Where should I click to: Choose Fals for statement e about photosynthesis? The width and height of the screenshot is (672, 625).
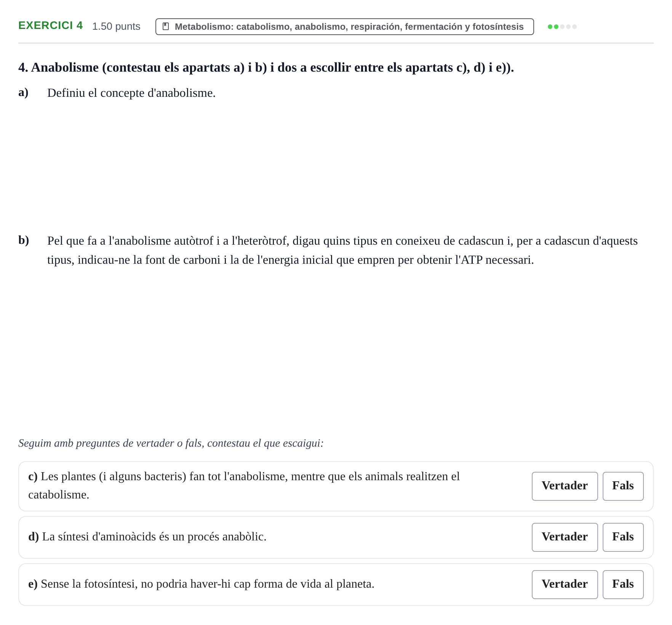(x=623, y=584)
